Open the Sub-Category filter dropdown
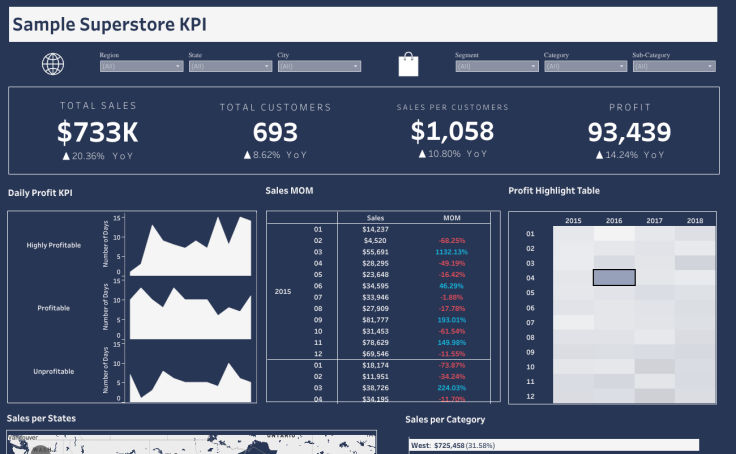The width and height of the screenshot is (736, 454). point(673,66)
